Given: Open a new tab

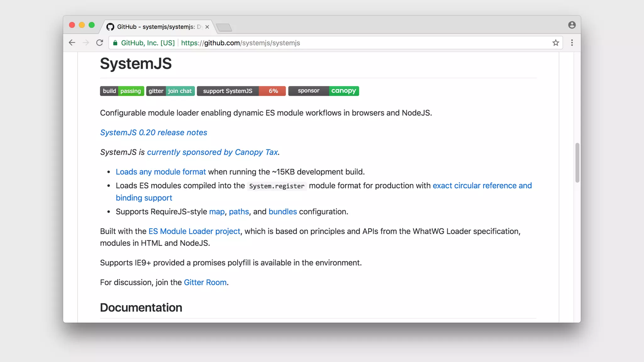Looking at the screenshot, I should coord(224,27).
